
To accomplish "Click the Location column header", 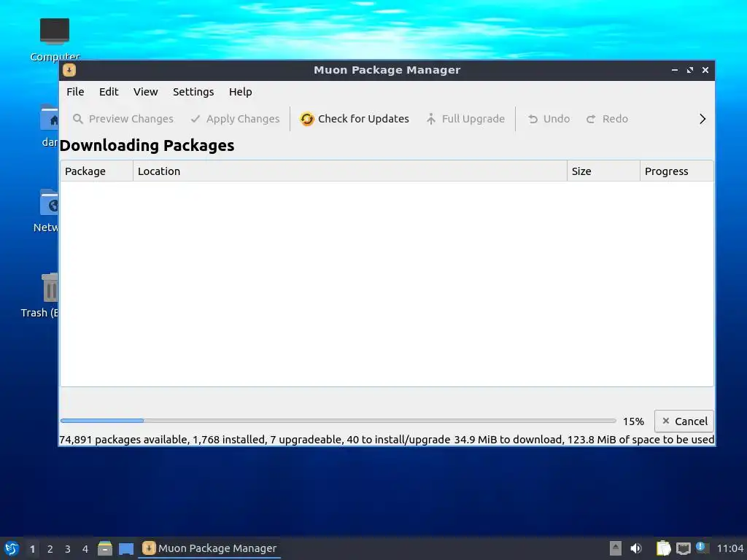I will pos(350,171).
